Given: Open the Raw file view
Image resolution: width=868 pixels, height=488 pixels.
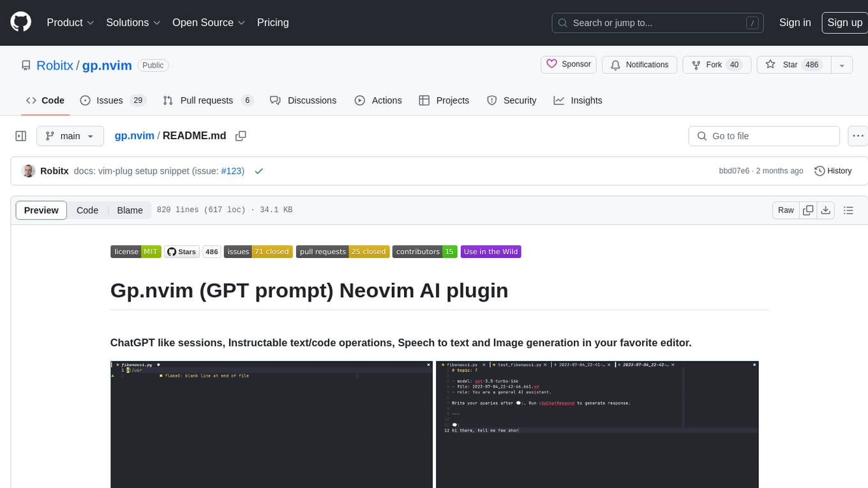Looking at the screenshot, I should pos(786,210).
